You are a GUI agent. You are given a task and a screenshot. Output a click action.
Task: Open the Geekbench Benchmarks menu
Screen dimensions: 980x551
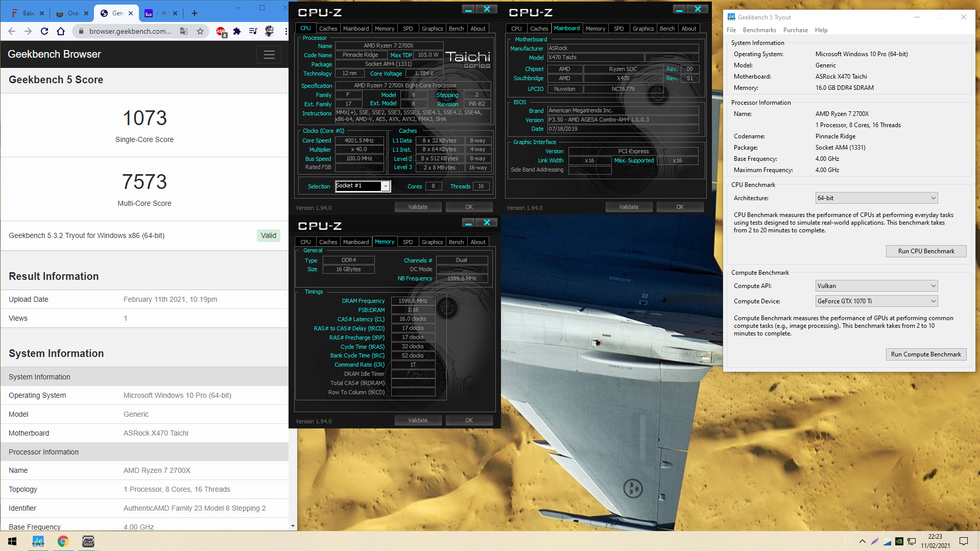pos(759,30)
